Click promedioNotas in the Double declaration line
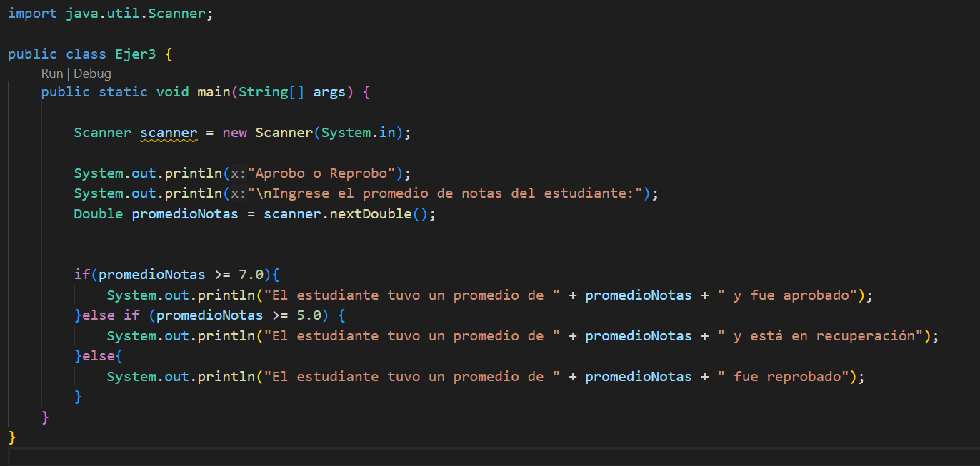 point(185,214)
